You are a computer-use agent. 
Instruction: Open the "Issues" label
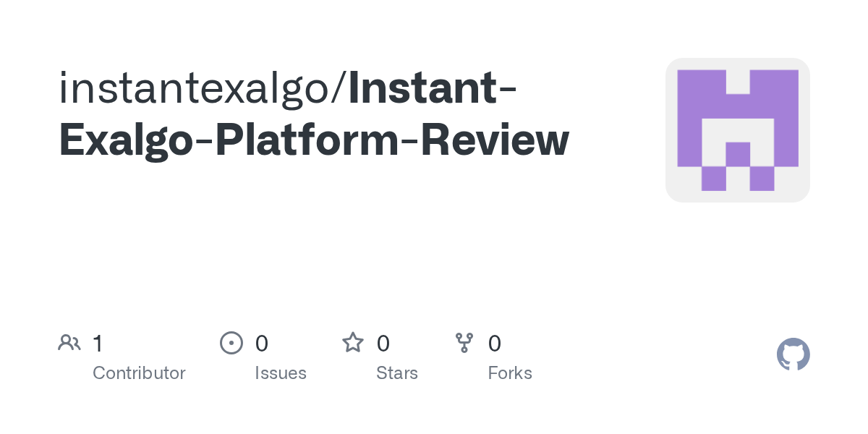[x=281, y=373]
